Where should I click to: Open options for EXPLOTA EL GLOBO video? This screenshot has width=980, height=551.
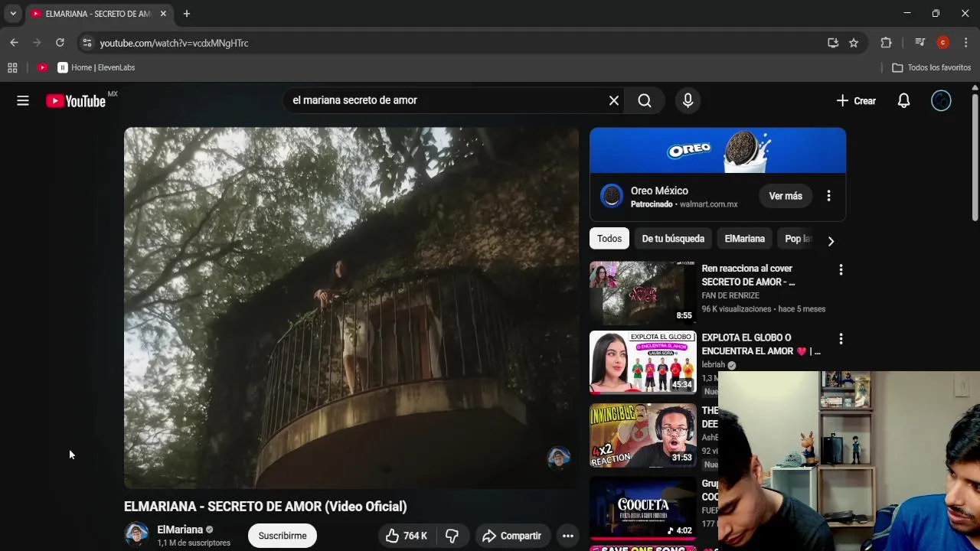pyautogui.click(x=841, y=338)
